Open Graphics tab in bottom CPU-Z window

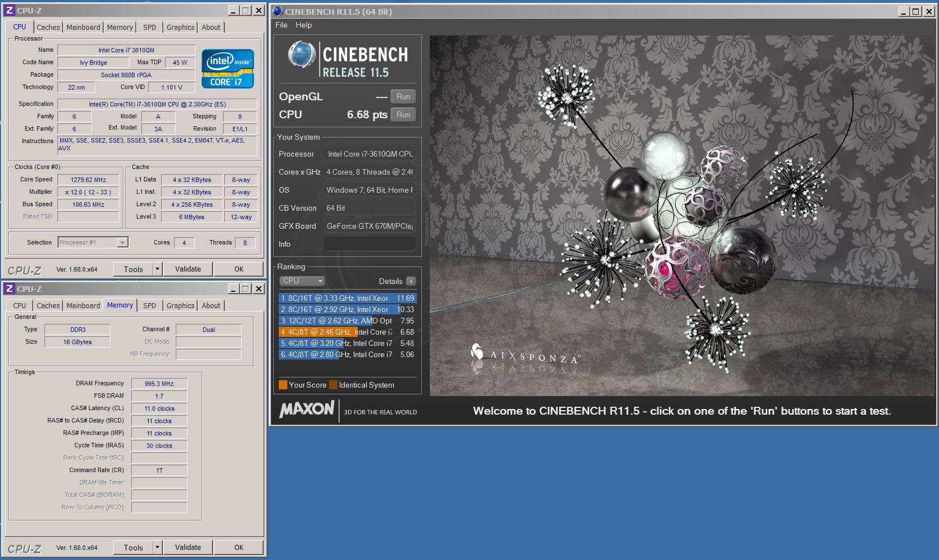[180, 305]
